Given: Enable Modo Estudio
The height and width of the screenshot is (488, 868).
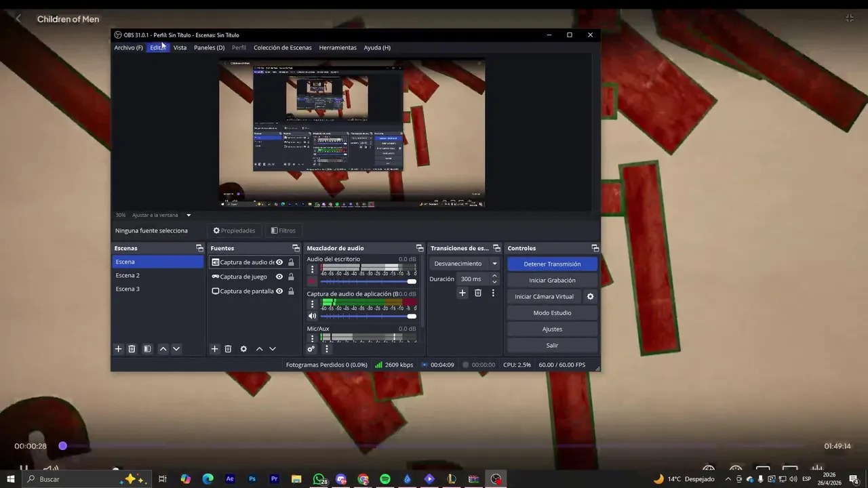Looking at the screenshot, I should click(552, 312).
